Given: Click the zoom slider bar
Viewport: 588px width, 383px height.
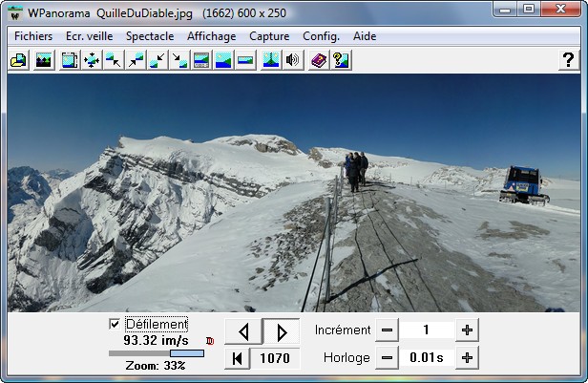Looking at the screenshot, I should click(x=157, y=353).
